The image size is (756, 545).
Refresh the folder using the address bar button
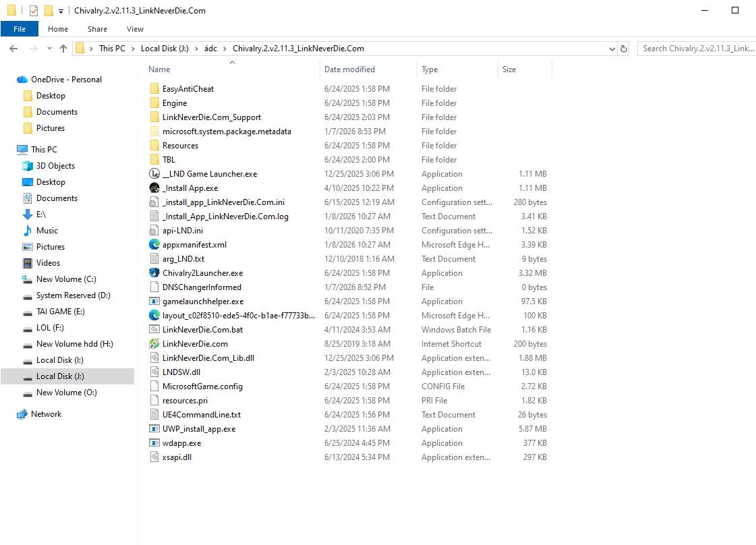624,49
